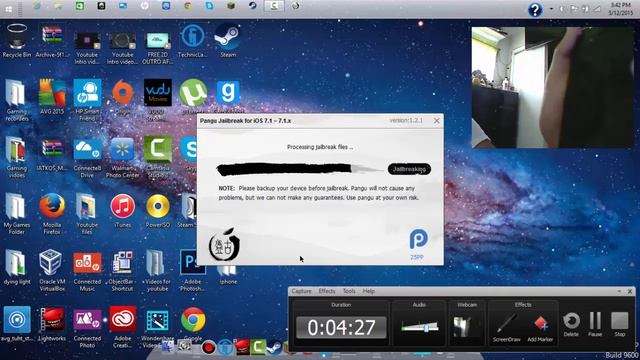Select the uTorrent desktop icon
Image resolution: width=640 pixels, height=360 pixels.
193,97
